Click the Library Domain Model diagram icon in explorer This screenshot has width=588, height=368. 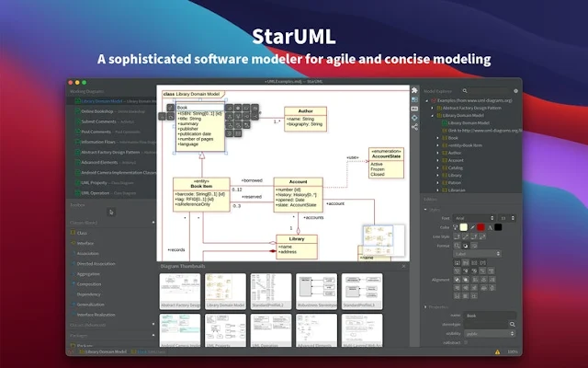coord(445,122)
